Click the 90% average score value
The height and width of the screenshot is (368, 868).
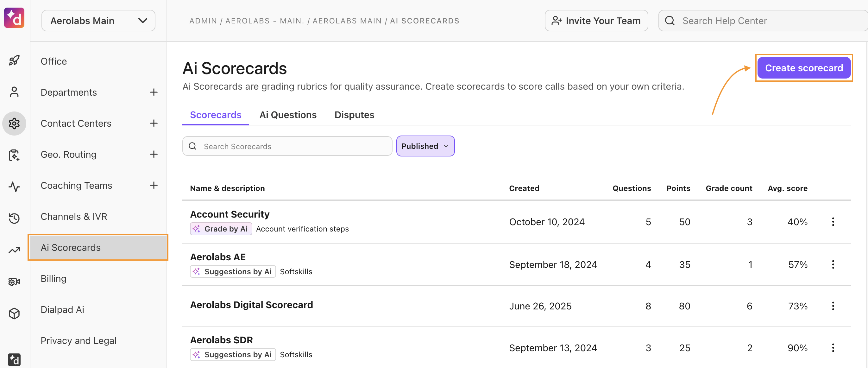coord(798,348)
